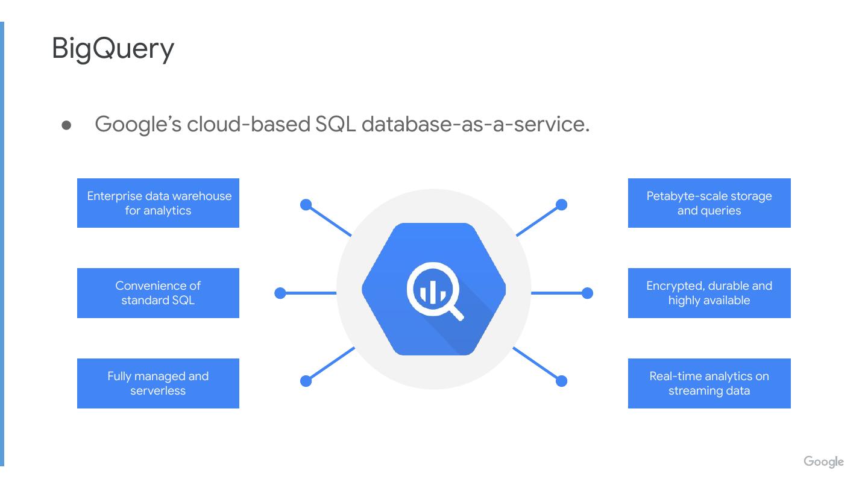Expand the Fully managed and serverless box
Image resolution: width=868 pixels, height=488 pixels.
(x=158, y=383)
